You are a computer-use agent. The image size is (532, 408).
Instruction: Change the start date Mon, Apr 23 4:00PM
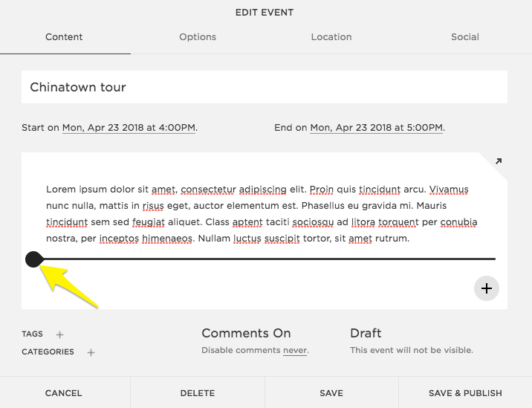[x=129, y=128]
